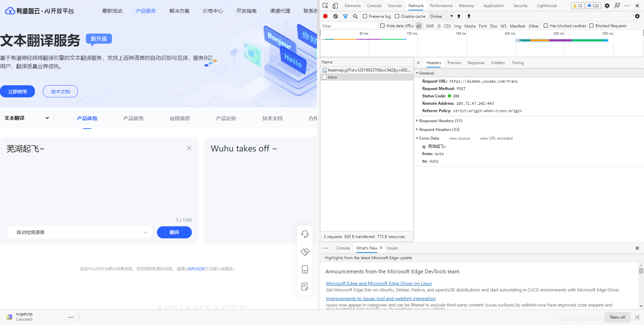Check Hide data URLs option
This screenshot has height=325, width=644.
click(x=382, y=26)
